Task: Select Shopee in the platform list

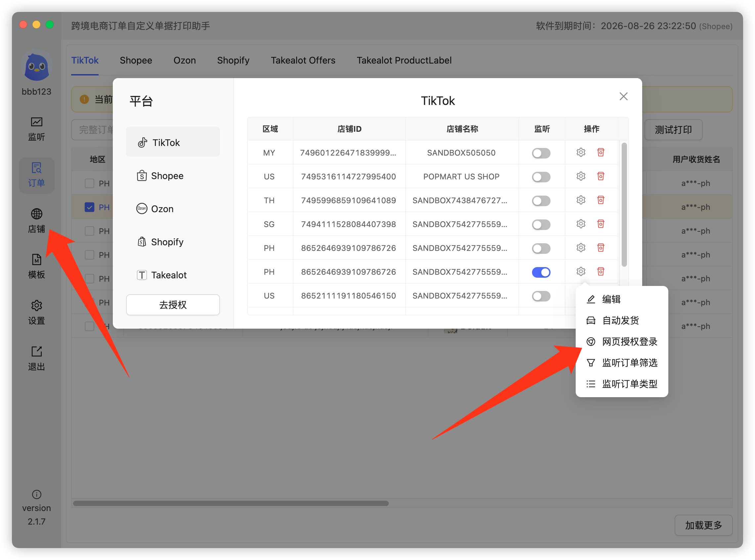Action: tap(173, 176)
